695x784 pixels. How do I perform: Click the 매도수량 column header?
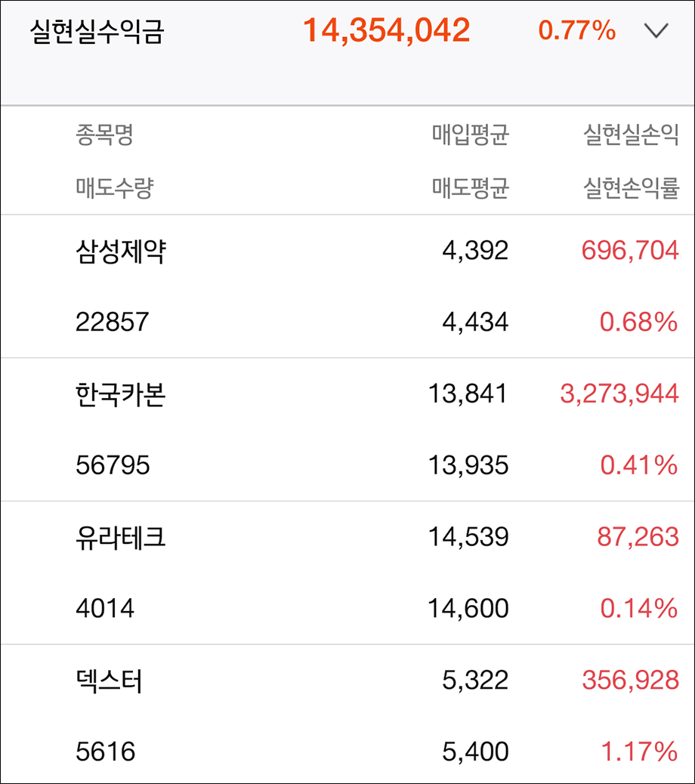tap(115, 187)
